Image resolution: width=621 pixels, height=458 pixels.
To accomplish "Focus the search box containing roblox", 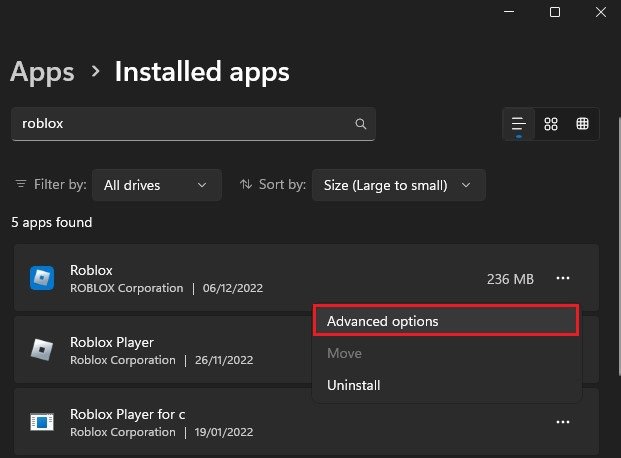I will (180, 124).
